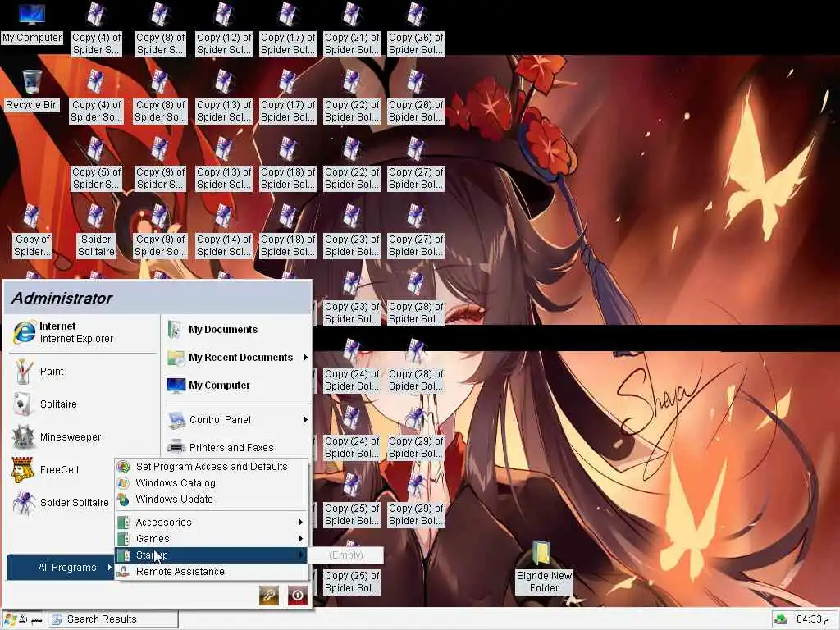Select the Copy (21) of Spider Sol... shortcut

tap(352, 30)
